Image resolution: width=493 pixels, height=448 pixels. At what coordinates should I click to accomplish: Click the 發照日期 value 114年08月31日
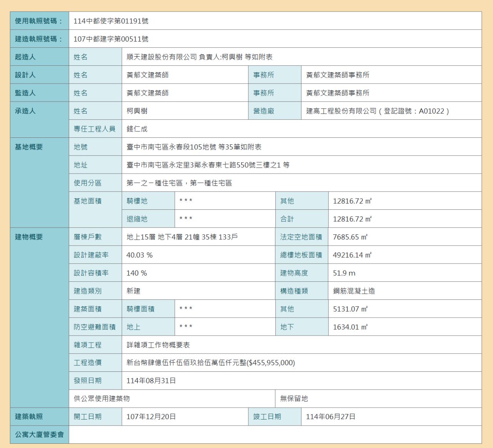point(151,381)
